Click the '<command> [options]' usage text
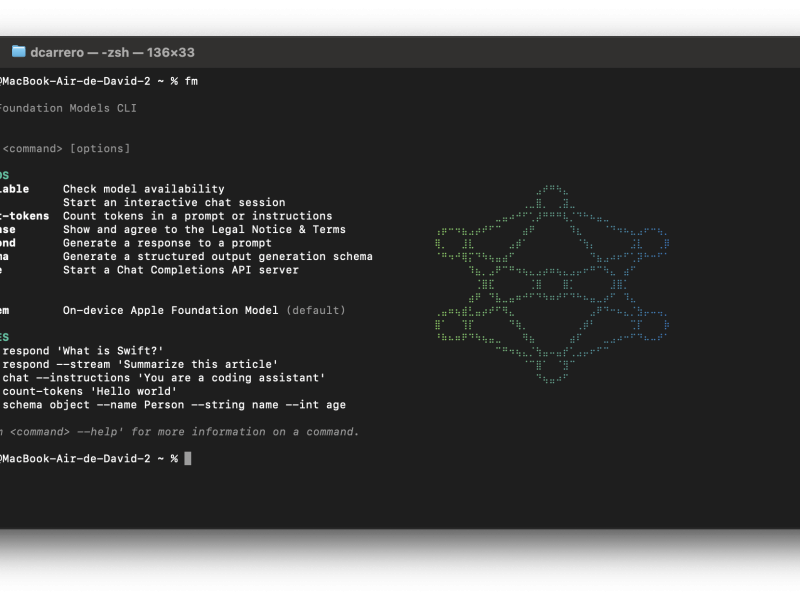800x600 pixels. (66, 148)
